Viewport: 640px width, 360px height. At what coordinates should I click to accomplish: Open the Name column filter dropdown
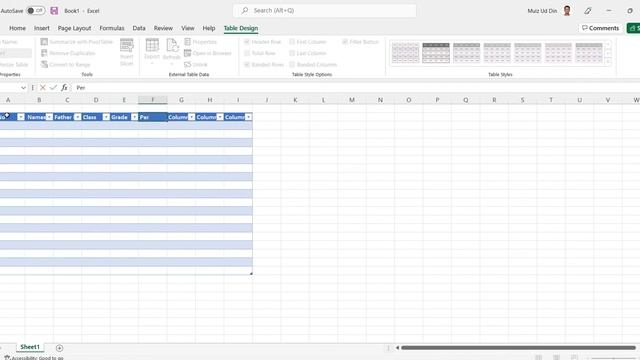(x=49, y=117)
